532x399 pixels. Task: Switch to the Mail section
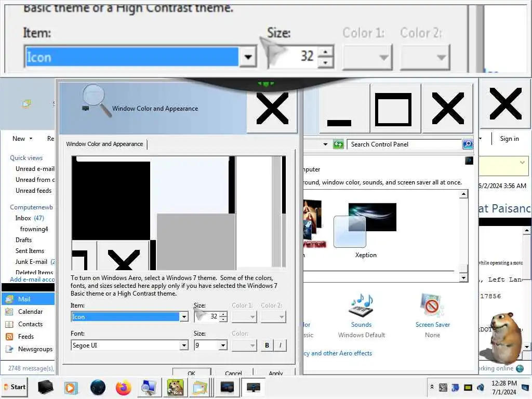click(x=28, y=299)
